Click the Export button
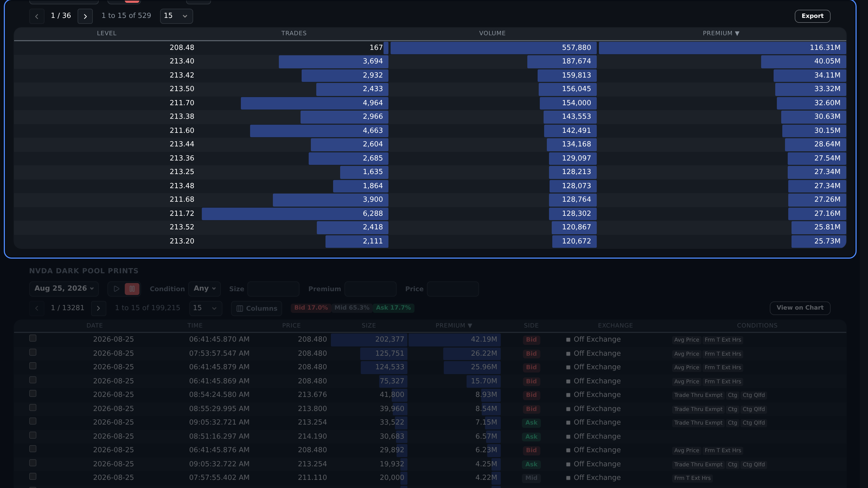 click(x=812, y=16)
